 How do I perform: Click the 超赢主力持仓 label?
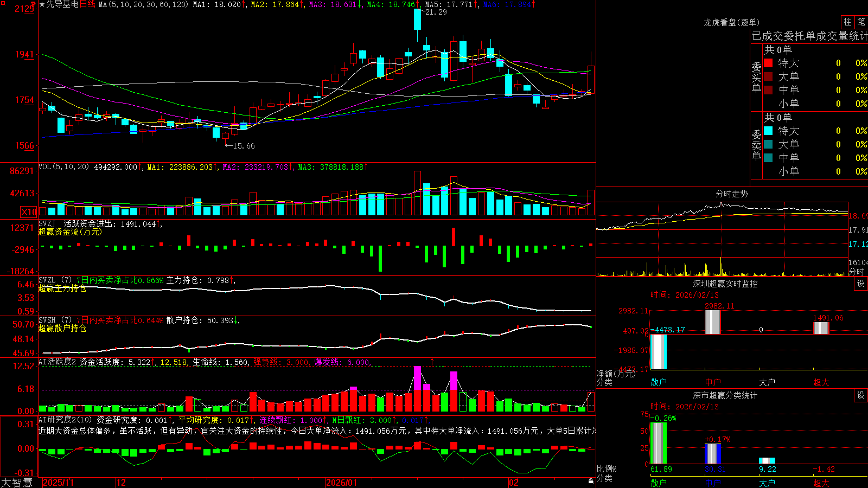click(x=62, y=288)
